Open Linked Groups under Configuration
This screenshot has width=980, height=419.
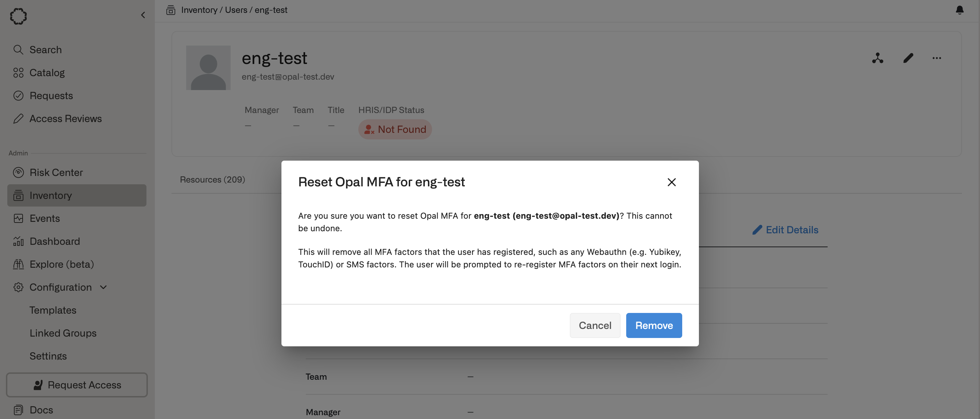point(63,333)
